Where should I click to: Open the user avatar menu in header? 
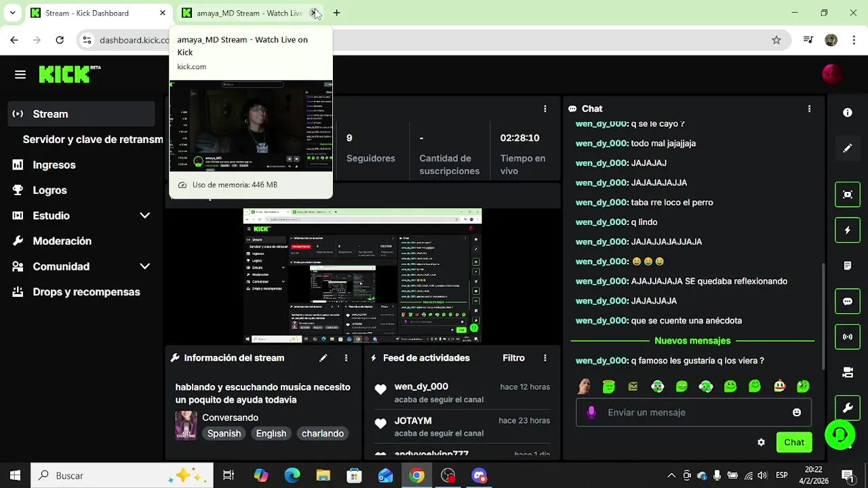[831, 74]
